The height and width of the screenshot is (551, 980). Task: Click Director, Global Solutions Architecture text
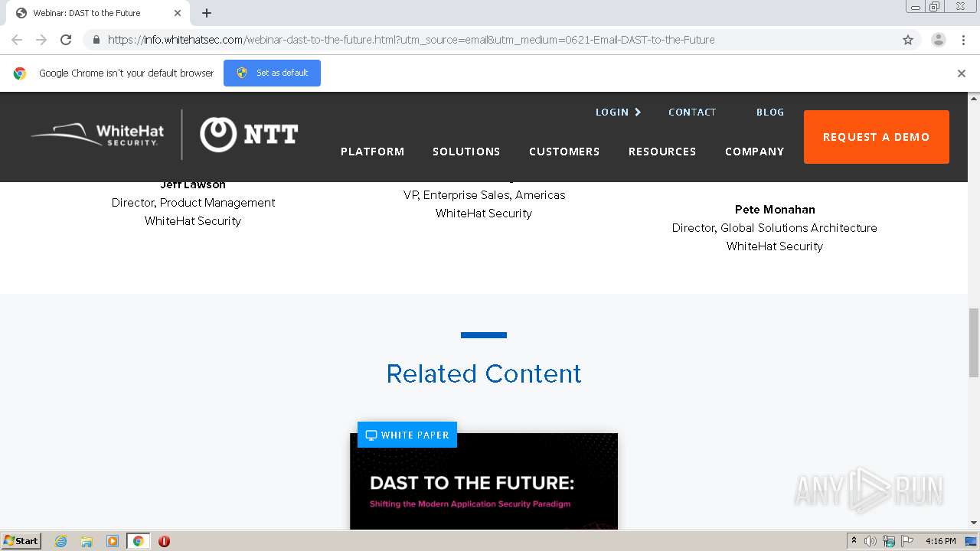pos(775,227)
